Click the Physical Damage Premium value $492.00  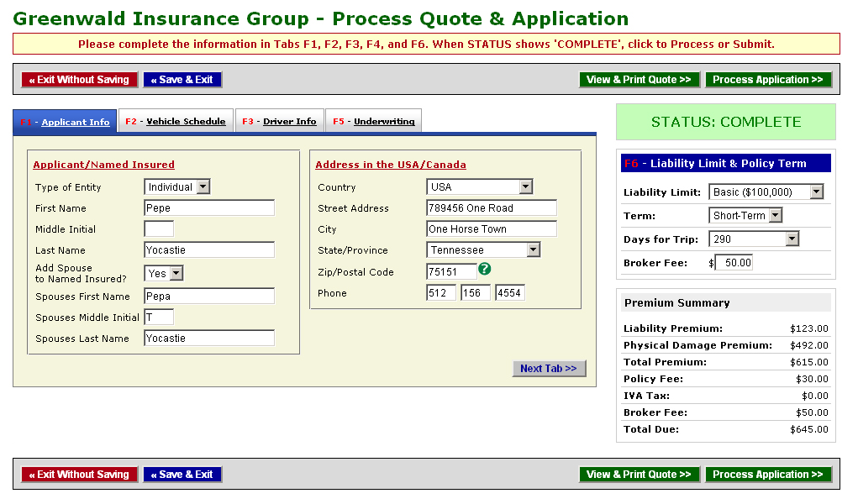pyautogui.click(x=808, y=345)
